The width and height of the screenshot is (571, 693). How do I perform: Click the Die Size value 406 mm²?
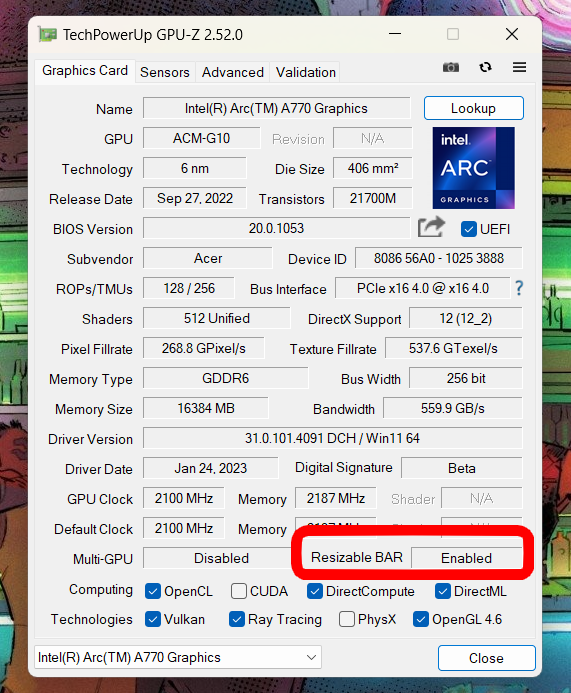coord(373,168)
